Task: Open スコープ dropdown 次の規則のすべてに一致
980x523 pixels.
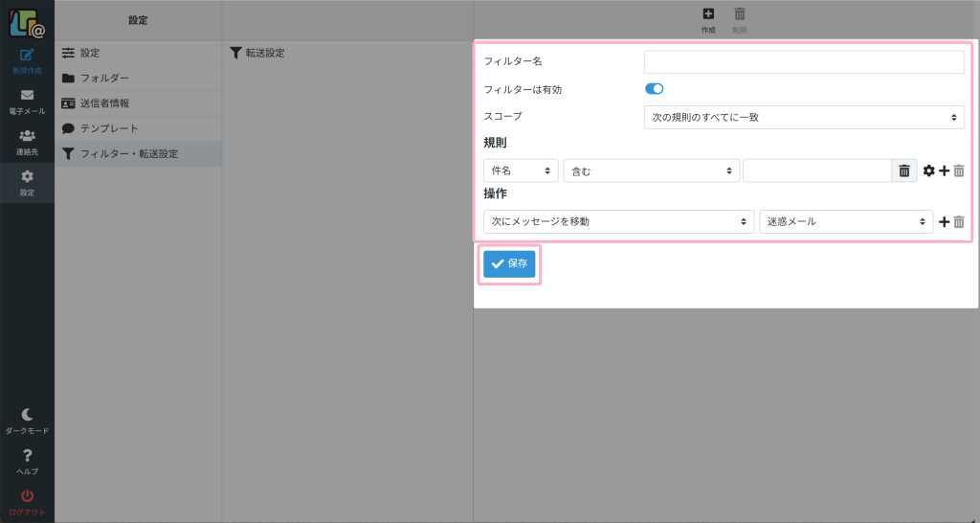Action: click(x=804, y=117)
